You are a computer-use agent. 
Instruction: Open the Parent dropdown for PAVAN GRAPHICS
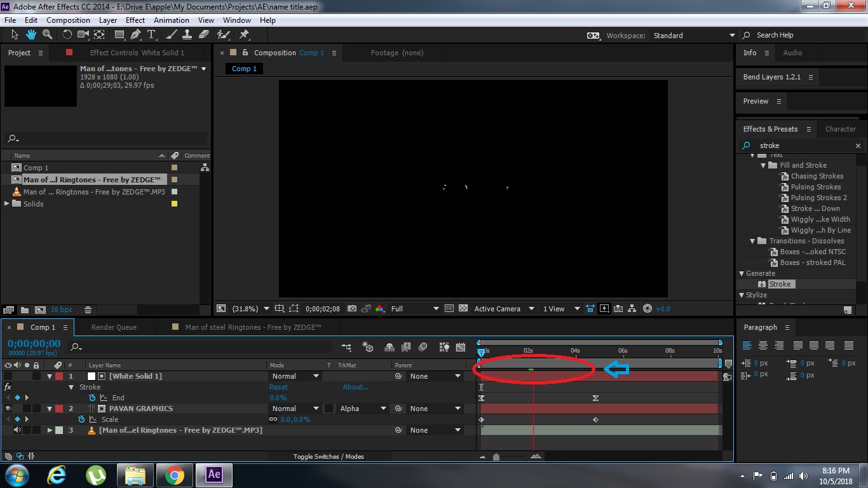(x=435, y=409)
